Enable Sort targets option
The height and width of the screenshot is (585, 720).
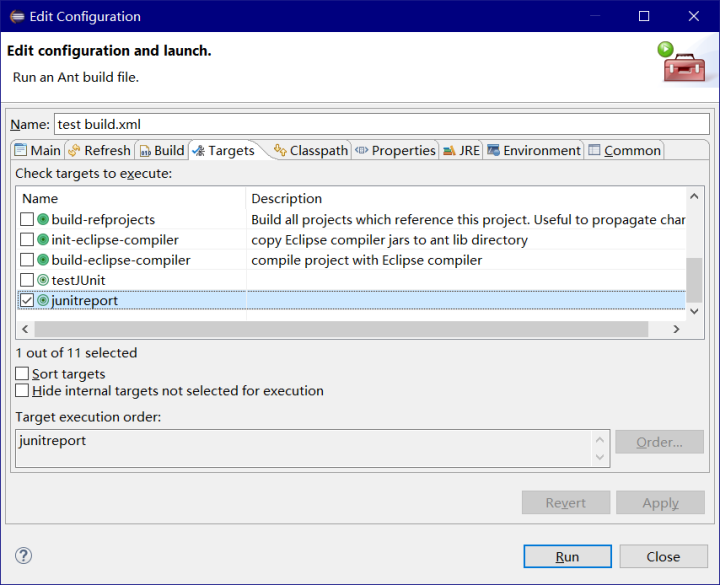(x=22, y=373)
